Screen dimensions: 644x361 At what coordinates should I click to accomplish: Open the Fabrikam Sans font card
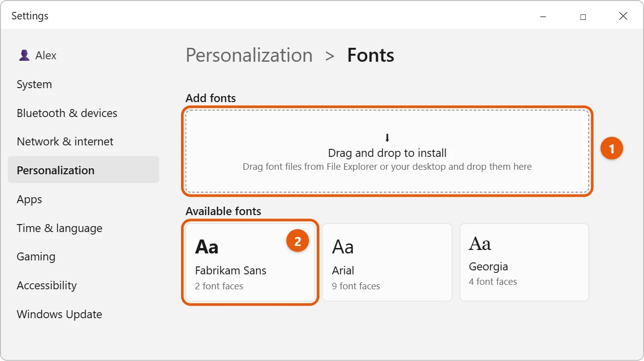[250, 262]
